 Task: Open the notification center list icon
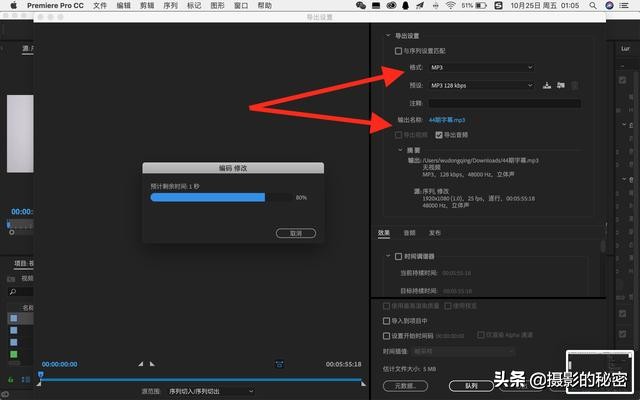click(624, 5)
